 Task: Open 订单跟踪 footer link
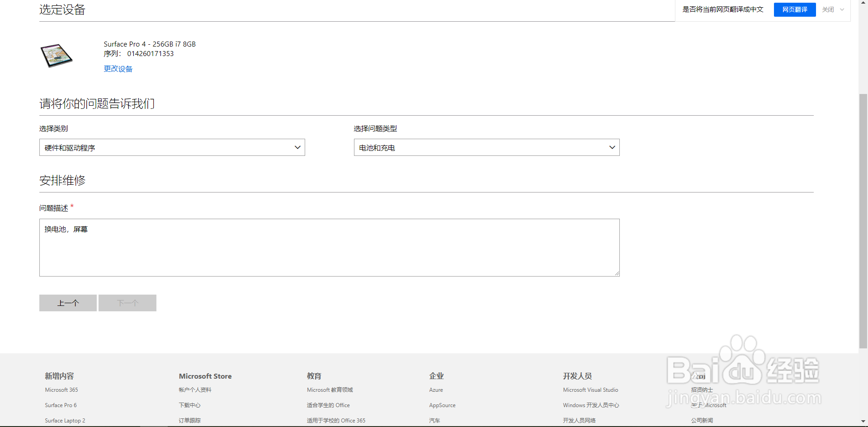pos(189,420)
